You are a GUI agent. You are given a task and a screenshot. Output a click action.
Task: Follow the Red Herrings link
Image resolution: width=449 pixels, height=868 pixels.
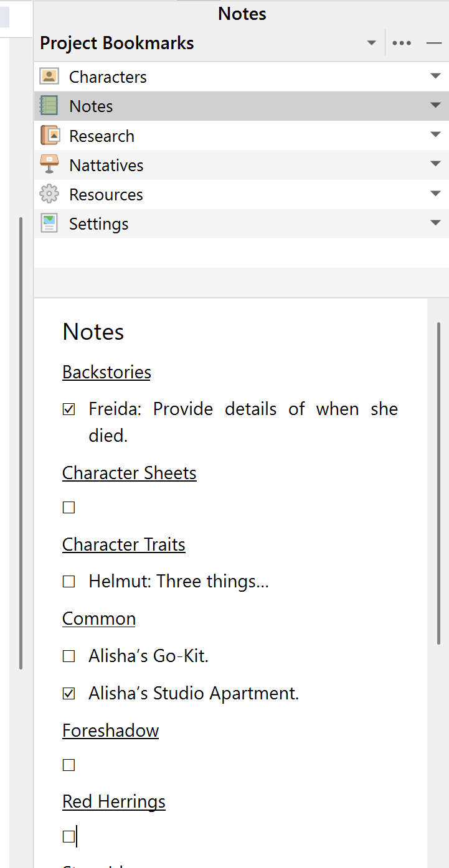pyautogui.click(x=114, y=801)
